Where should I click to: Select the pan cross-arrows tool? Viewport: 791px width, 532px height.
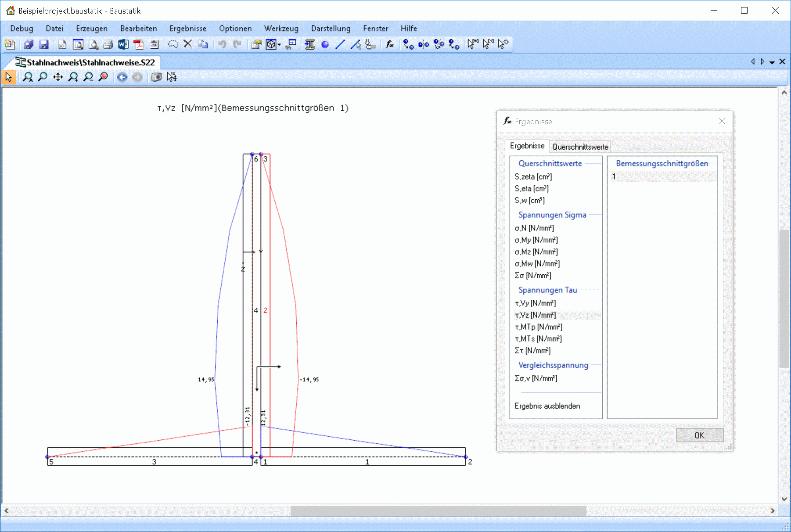click(58, 77)
